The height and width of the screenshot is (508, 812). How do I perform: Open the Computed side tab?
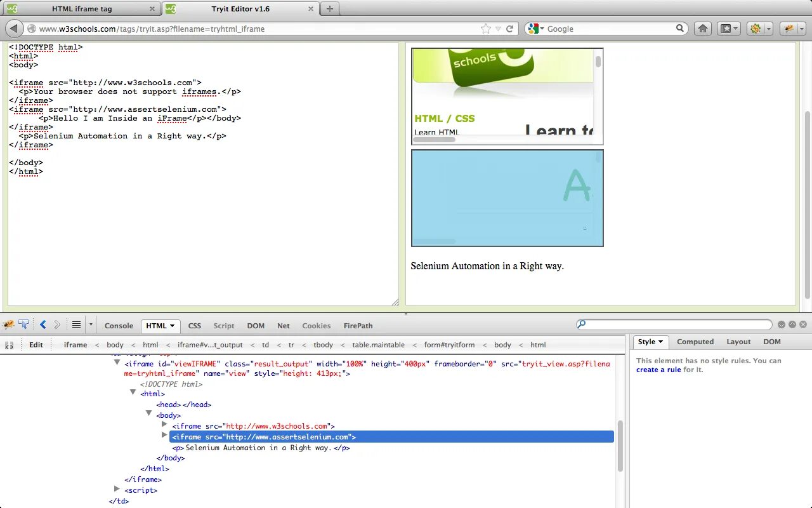coord(695,342)
